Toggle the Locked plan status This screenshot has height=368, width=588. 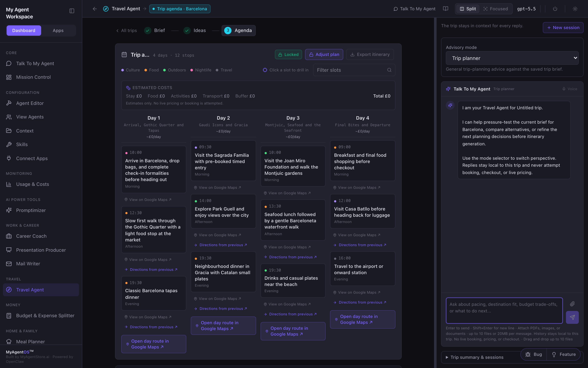pyautogui.click(x=288, y=54)
